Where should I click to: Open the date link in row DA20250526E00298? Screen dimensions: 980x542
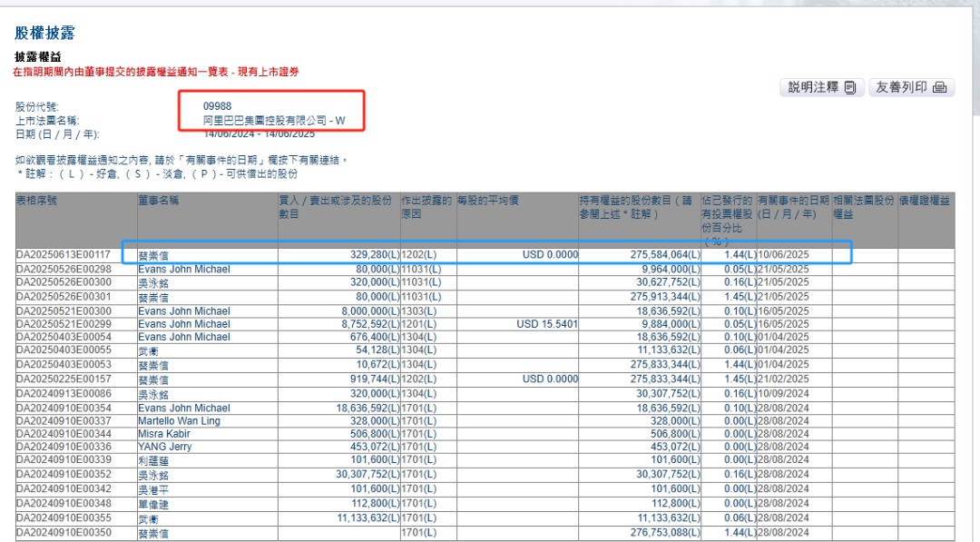pos(783,270)
